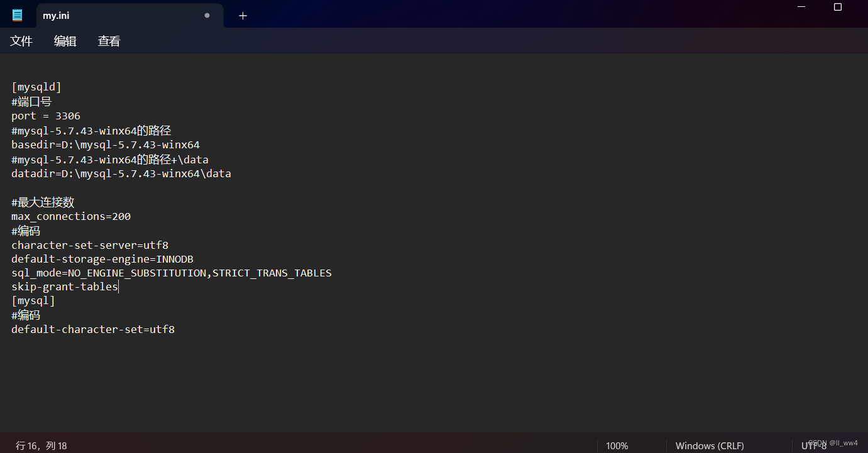The height and width of the screenshot is (453, 868).
Task: Click the Notepad app icon in title bar
Action: [x=17, y=15]
